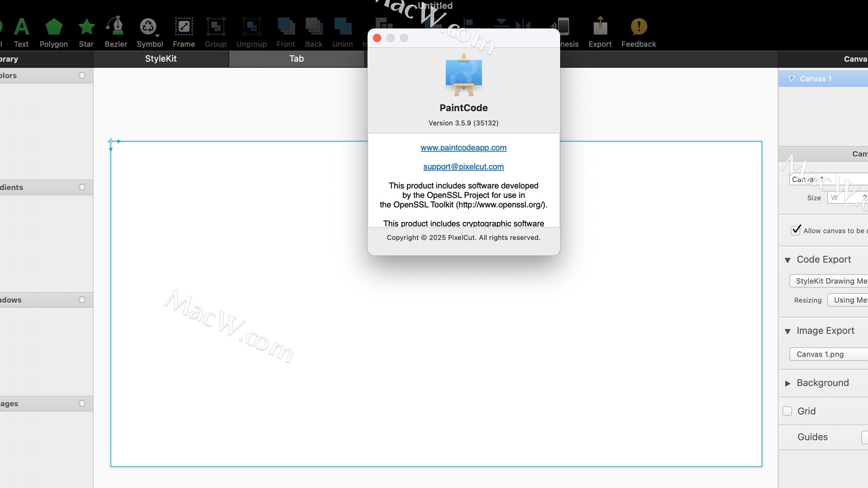Click the Guides label
The image size is (868, 488).
[x=812, y=437]
